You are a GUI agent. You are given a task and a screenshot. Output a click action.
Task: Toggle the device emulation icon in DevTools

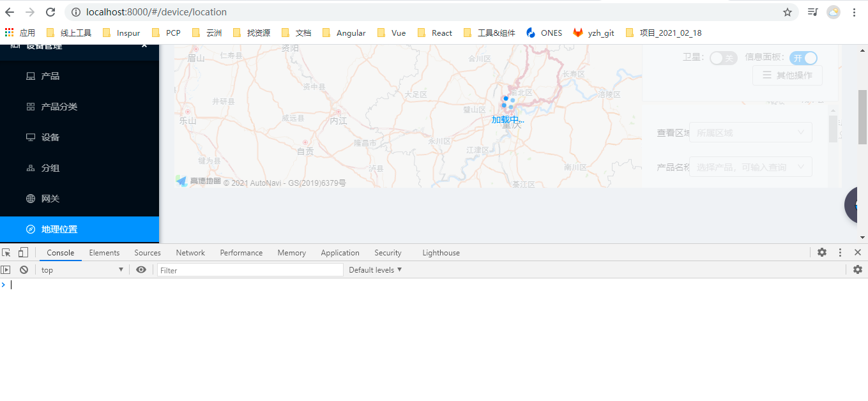23,252
